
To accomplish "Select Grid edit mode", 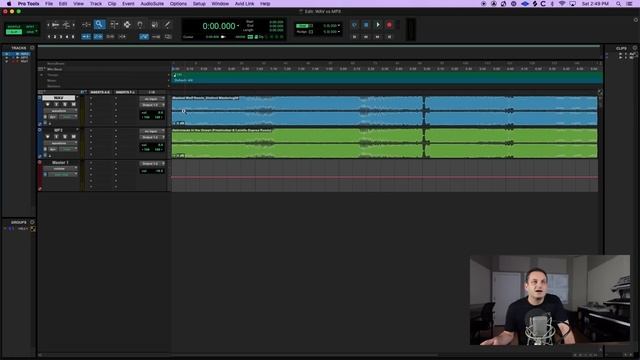I will (30, 32).
